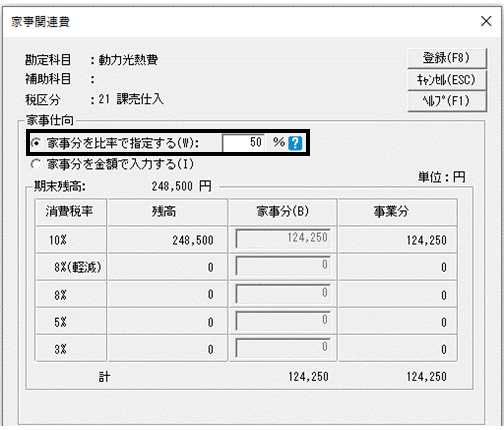Click the キャンセル(ESC) button

tap(447, 80)
